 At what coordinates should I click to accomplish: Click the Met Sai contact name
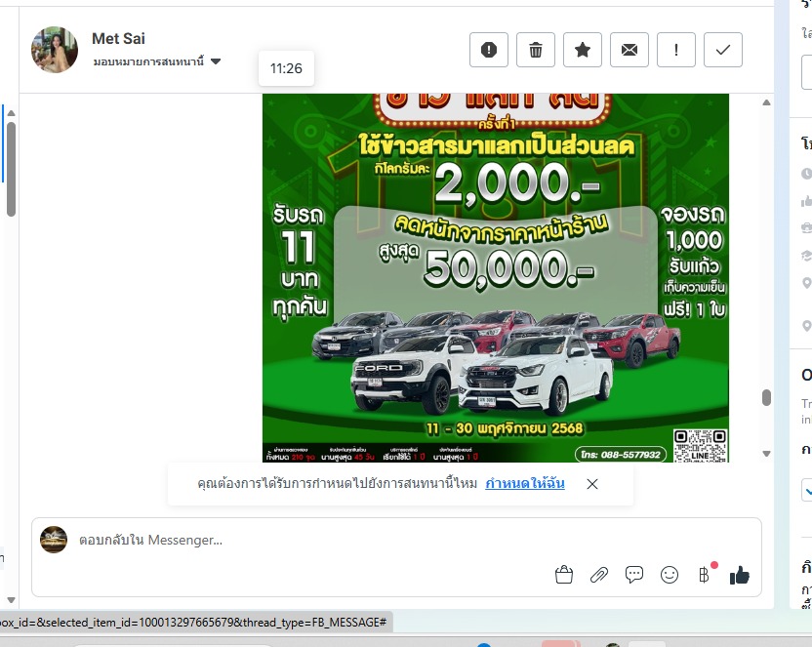(119, 38)
